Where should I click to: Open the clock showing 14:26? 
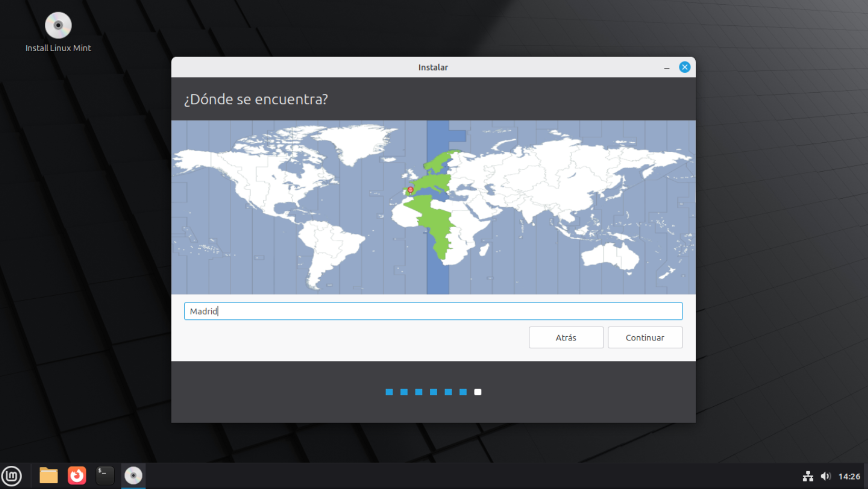tap(849, 476)
